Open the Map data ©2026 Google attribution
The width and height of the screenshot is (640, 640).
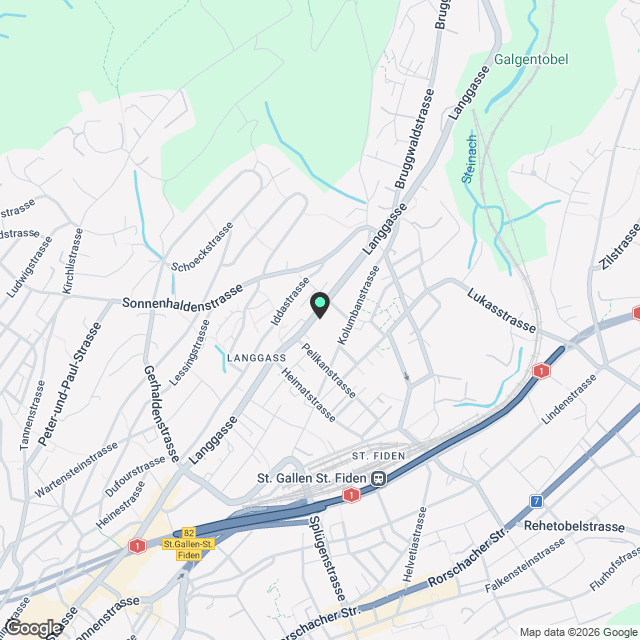click(x=580, y=632)
